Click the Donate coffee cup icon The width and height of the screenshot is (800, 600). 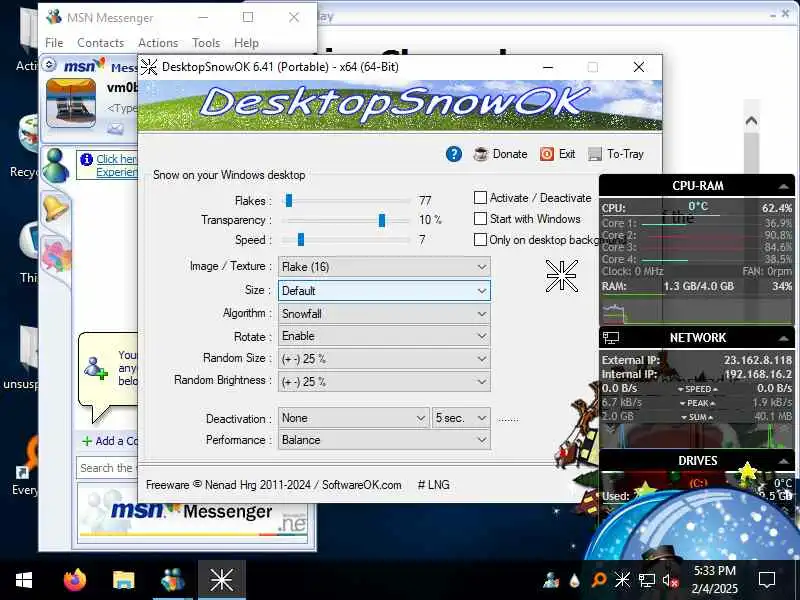(481, 154)
